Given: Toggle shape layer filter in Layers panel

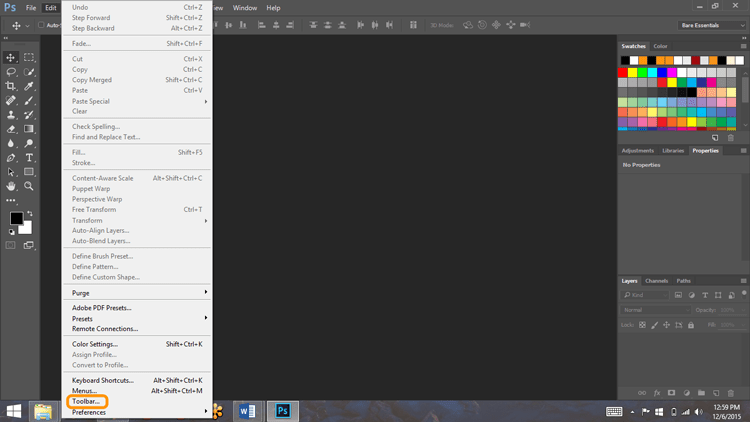Looking at the screenshot, I should [x=718, y=295].
